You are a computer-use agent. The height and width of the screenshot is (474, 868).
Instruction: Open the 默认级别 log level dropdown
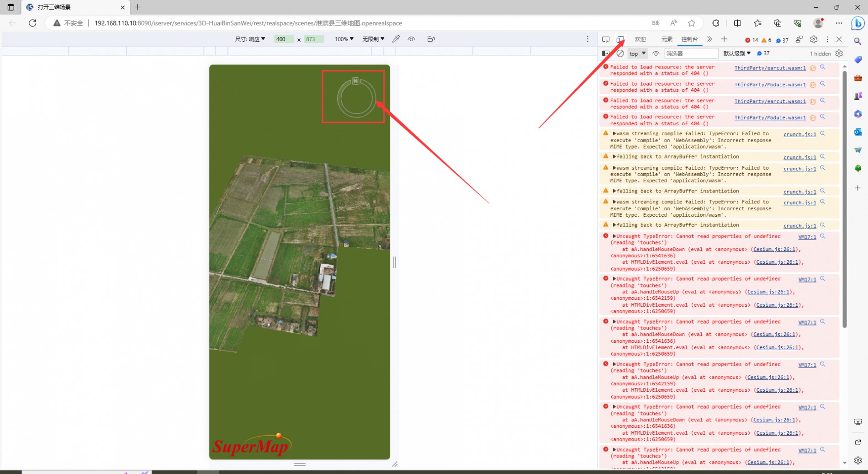coord(737,53)
